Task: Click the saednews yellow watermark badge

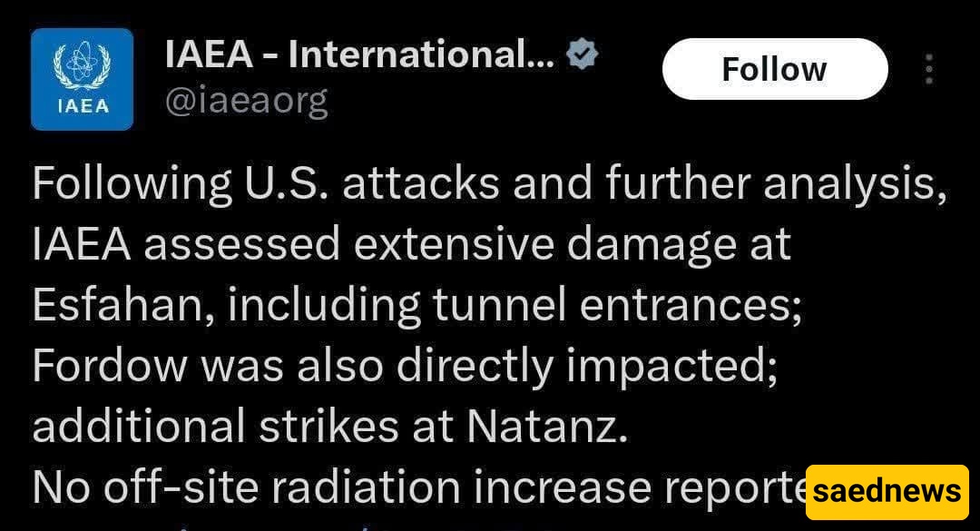Action: point(887,492)
